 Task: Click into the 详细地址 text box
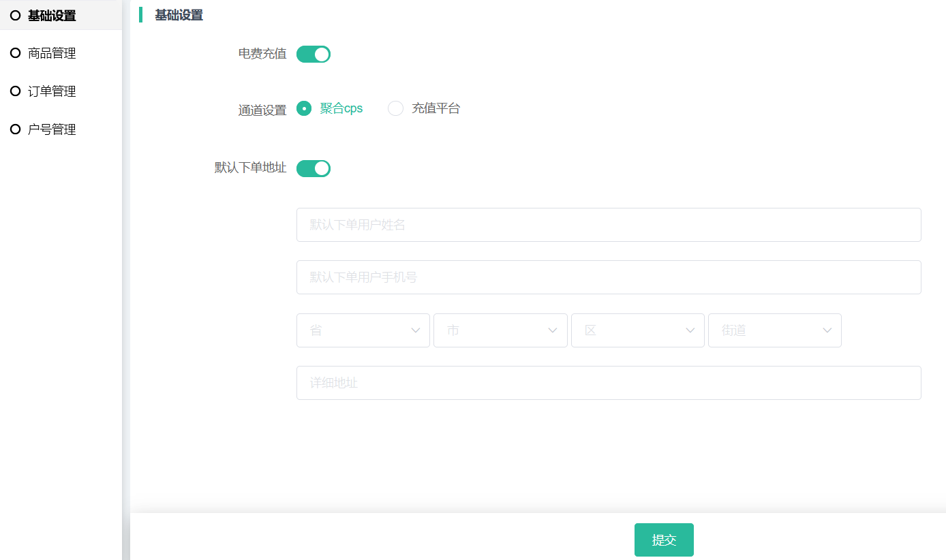coord(608,383)
